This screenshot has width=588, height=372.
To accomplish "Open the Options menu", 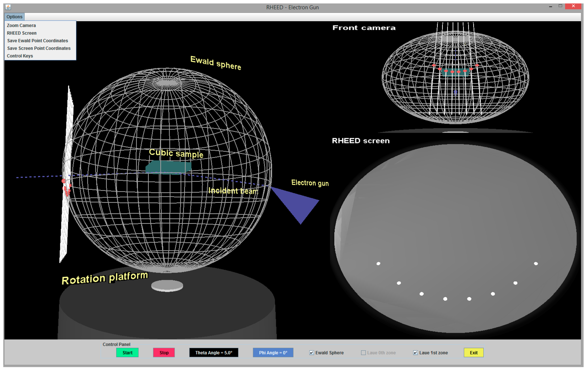I will coord(14,17).
